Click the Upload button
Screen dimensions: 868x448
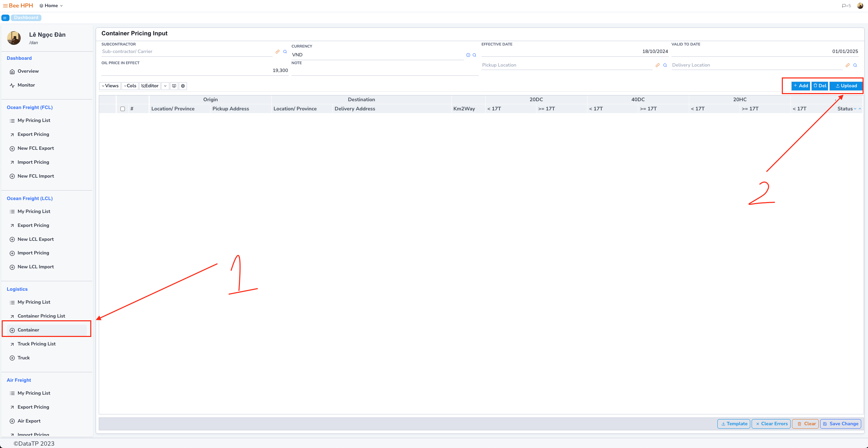click(846, 86)
